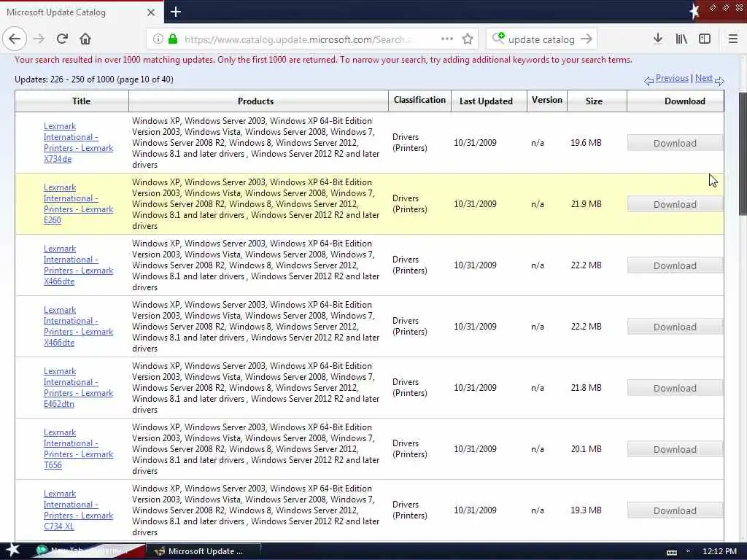The width and height of the screenshot is (747, 560).
Task: Click the update catalog search field
Action: point(542,39)
